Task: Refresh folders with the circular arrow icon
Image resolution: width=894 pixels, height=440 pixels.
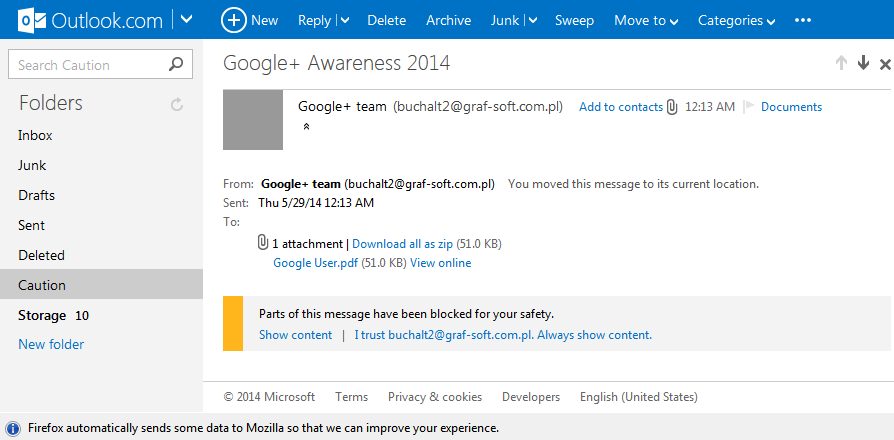Action: click(177, 104)
